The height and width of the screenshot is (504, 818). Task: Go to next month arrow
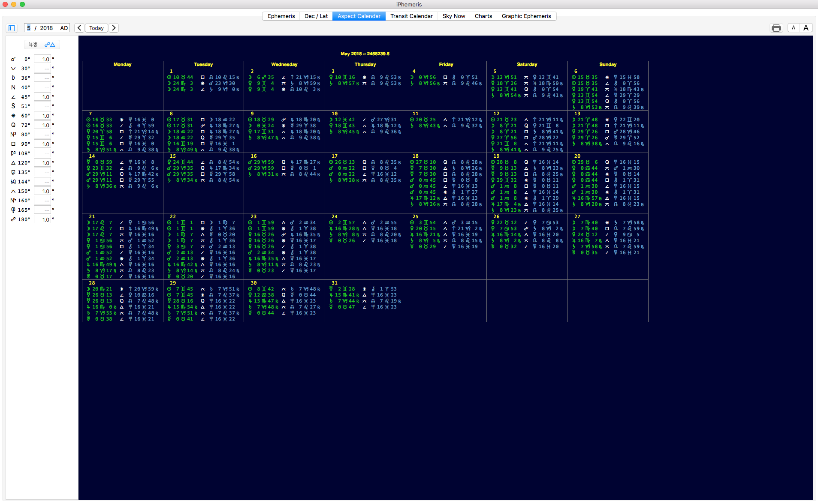pos(114,28)
